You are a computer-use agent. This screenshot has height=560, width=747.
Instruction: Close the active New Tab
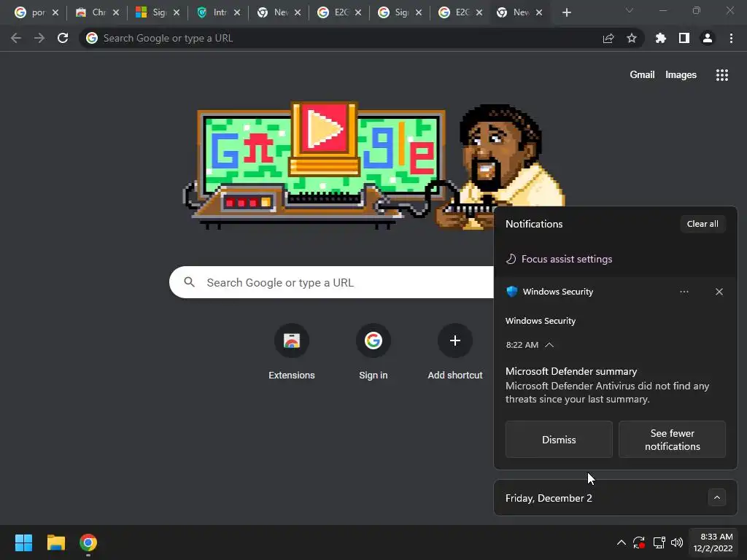(x=539, y=12)
